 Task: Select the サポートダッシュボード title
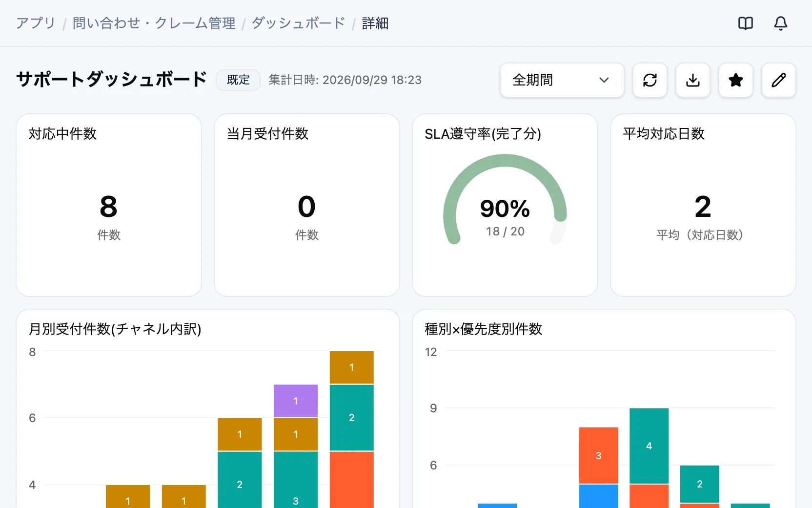click(x=111, y=79)
